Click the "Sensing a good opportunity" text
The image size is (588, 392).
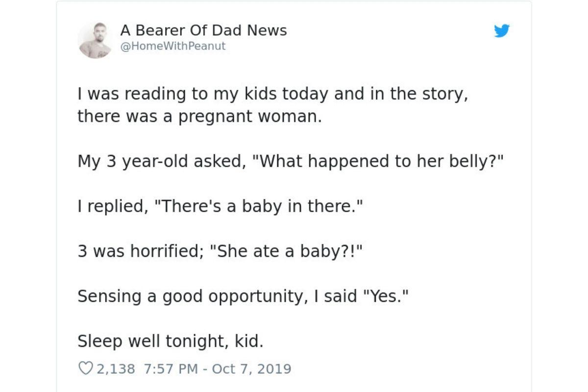[x=190, y=296]
